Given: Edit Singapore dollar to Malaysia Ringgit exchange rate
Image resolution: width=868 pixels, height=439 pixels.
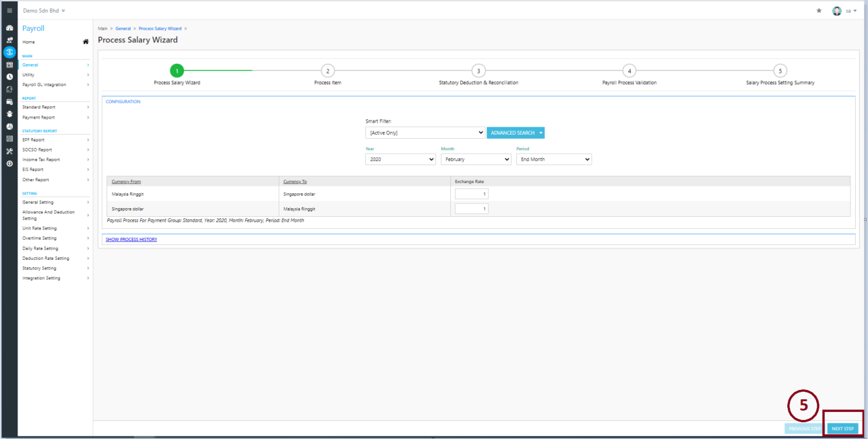Looking at the screenshot, I should pos(471,209).
